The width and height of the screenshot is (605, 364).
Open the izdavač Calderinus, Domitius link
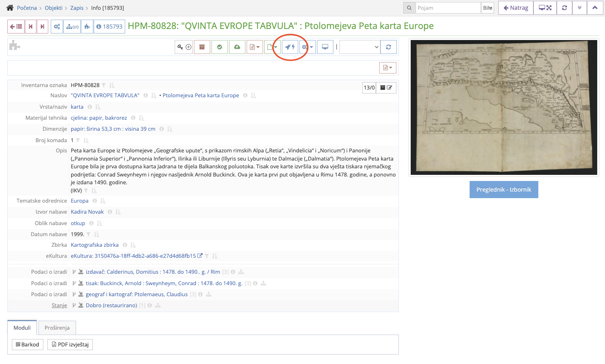[x=153, y=272]
